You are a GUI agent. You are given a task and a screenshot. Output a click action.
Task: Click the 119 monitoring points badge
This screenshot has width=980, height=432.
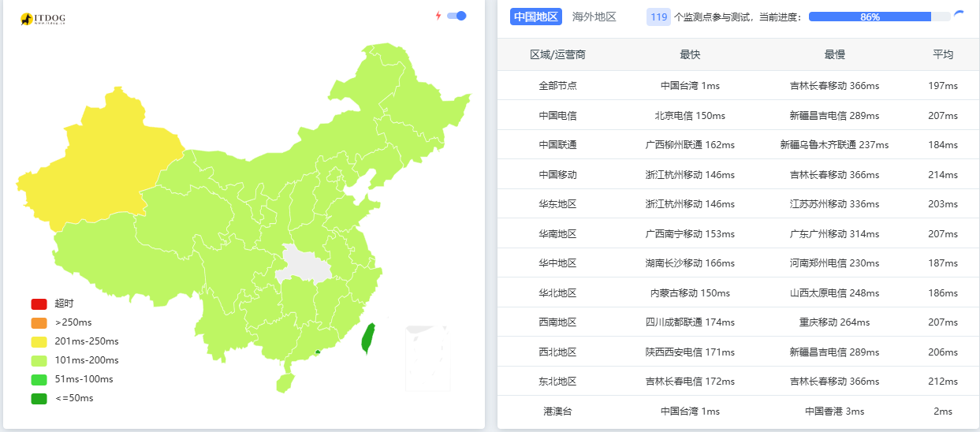[x=658, y=17]
